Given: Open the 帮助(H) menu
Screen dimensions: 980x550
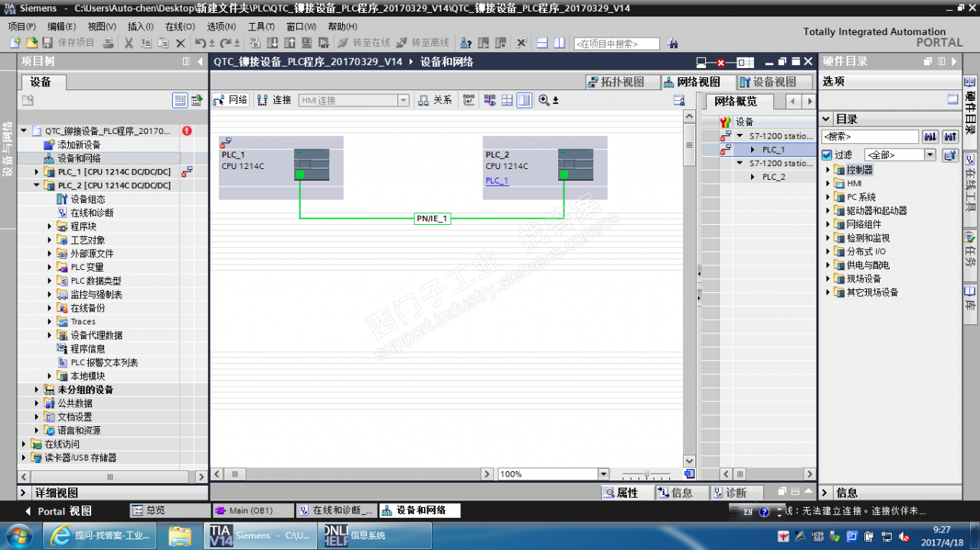Looking at the screenshot, I should coord(342,26).
